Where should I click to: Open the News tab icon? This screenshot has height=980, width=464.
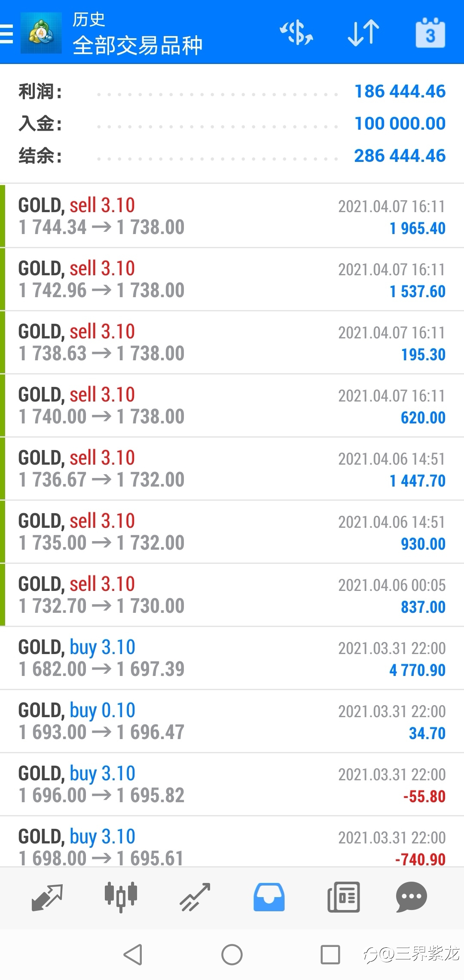[x=343, y=898]
